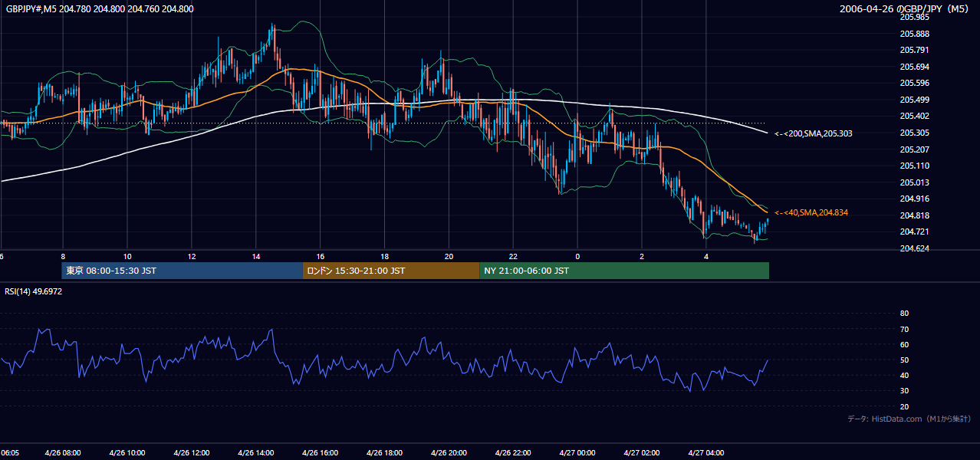980x460 pixels.
Task: Click price axis label 205.791
Action: coord(914,50)
